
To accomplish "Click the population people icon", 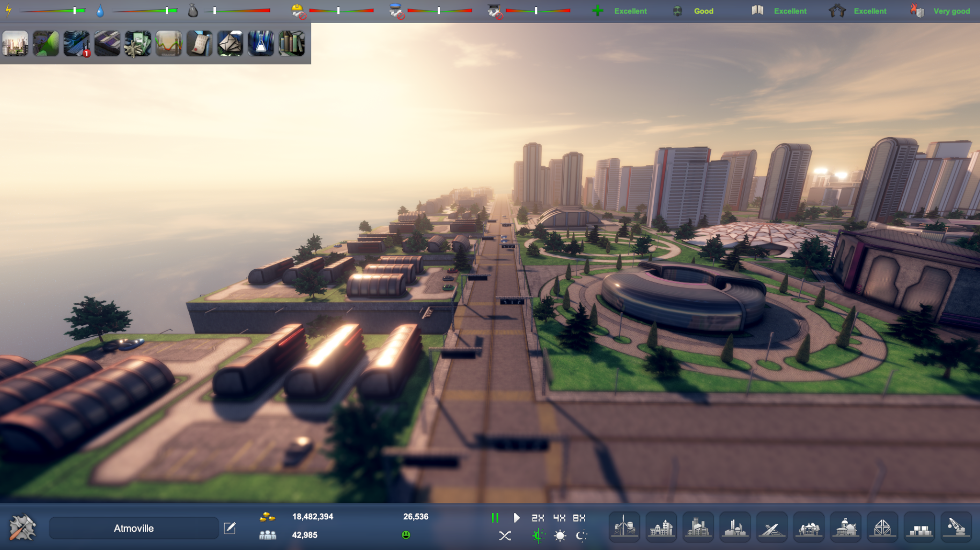I will [267, 535].
